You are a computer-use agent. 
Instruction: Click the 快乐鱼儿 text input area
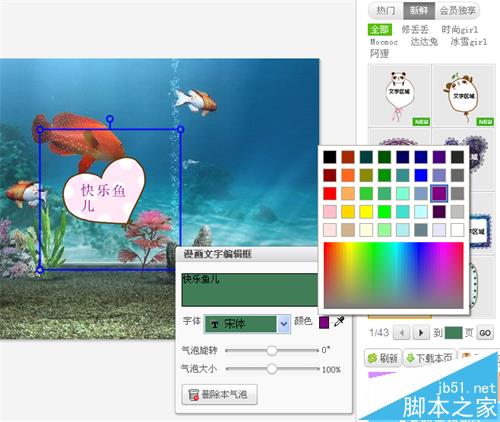click(x=249, y=290)
